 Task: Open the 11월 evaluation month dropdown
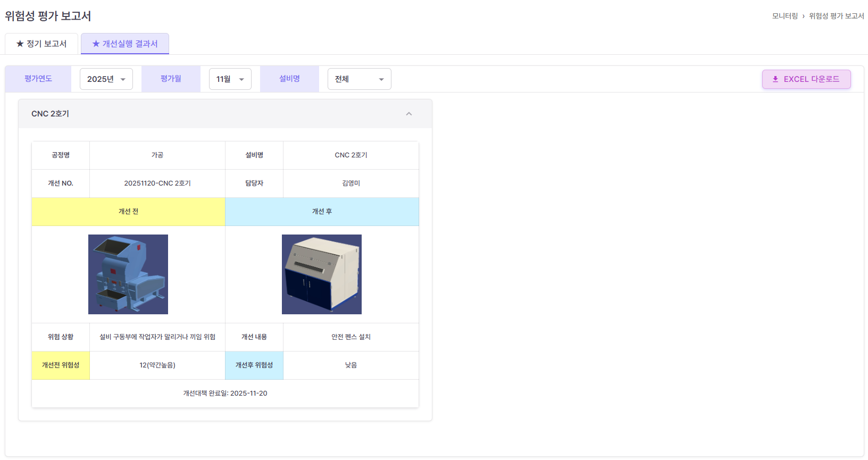point(230,79)
